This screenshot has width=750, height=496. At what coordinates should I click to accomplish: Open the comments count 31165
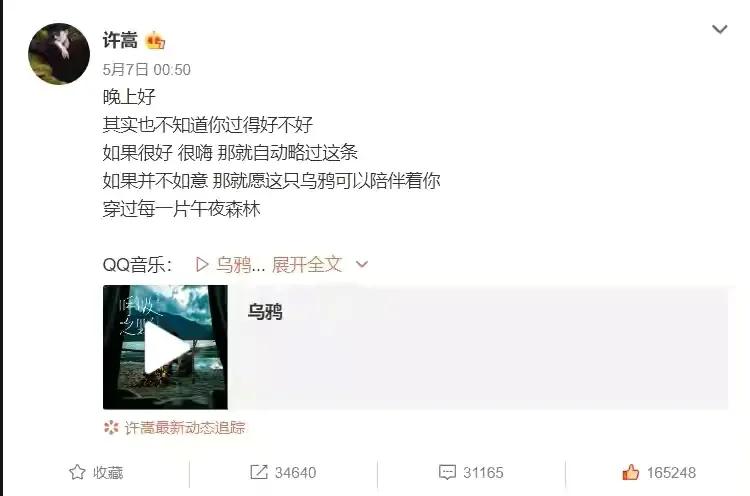coord(483,473)
